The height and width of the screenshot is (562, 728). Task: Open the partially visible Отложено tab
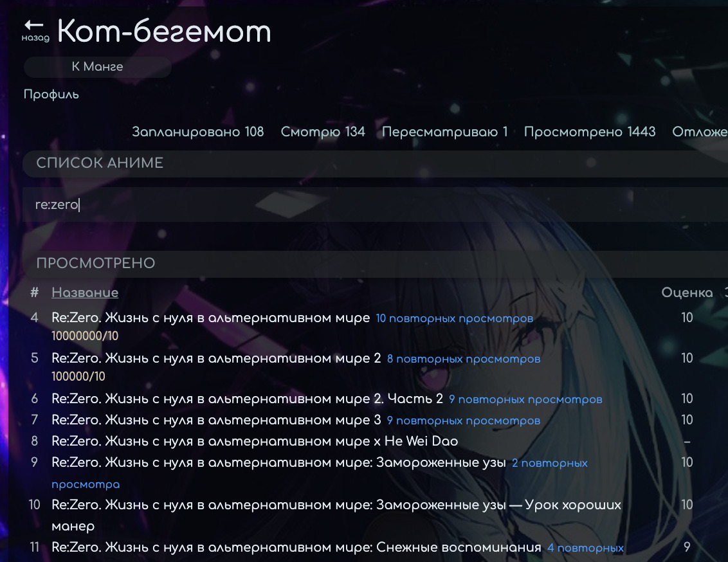point(700,132)
